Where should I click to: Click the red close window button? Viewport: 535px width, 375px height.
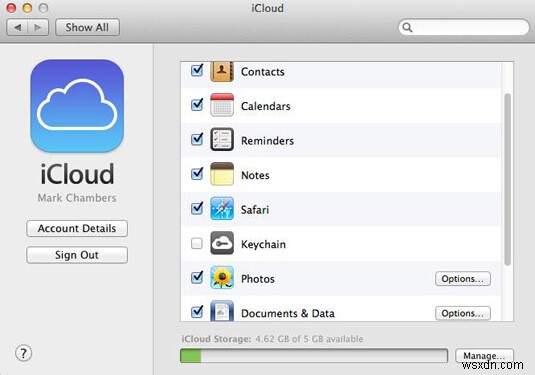[x=11, y=8]
